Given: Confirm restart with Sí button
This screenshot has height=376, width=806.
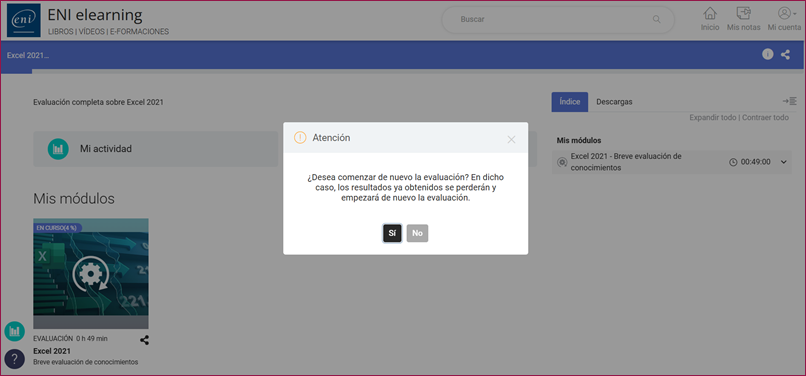Looking at the screenshot, I should pos(392,233).
